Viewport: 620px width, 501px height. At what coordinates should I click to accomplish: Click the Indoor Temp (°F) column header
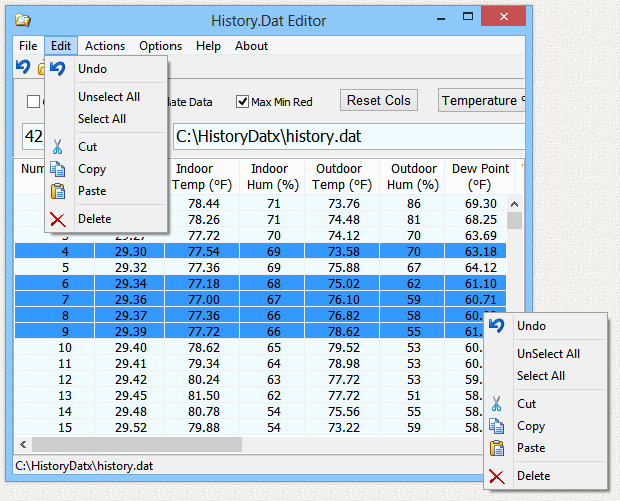click(202, 177)
